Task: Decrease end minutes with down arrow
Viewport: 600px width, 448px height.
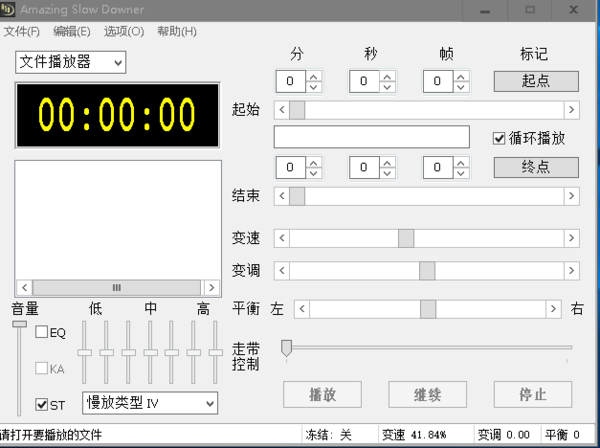Action: point(313,173)
